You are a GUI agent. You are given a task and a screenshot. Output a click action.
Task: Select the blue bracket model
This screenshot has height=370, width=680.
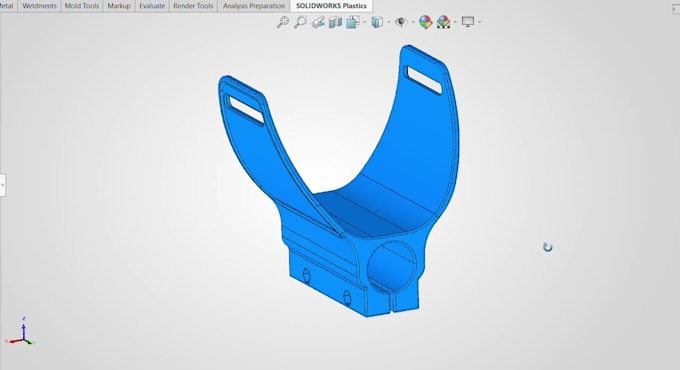[390, 174]
